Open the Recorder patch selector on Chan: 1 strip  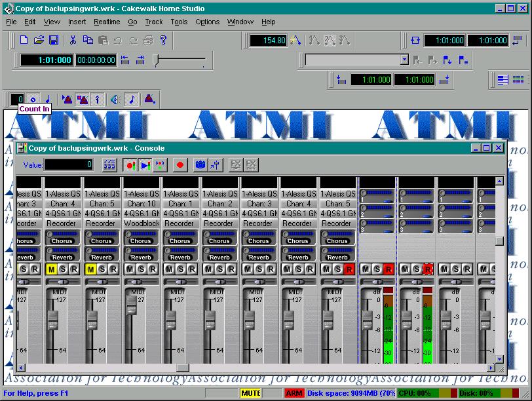181,223
